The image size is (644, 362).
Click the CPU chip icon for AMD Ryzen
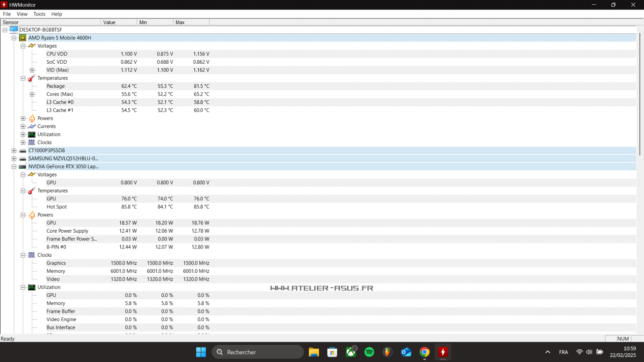(x=23, y=38)
